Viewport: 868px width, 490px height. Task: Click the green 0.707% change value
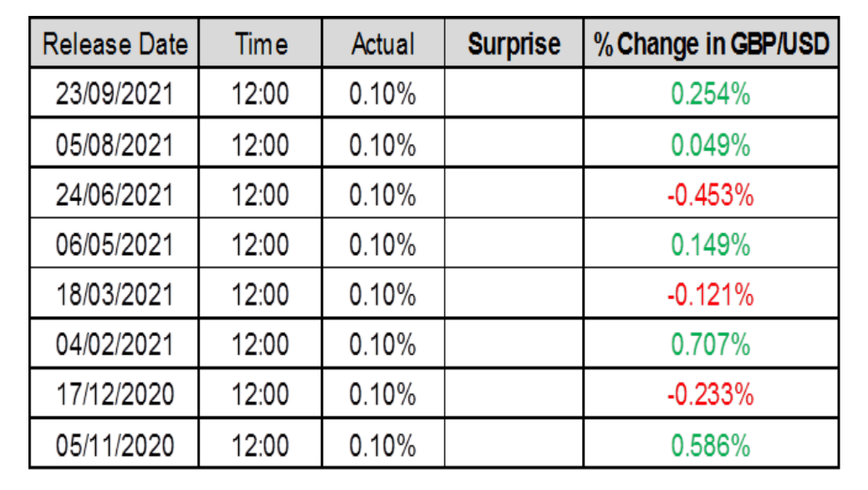click(711, 345)
